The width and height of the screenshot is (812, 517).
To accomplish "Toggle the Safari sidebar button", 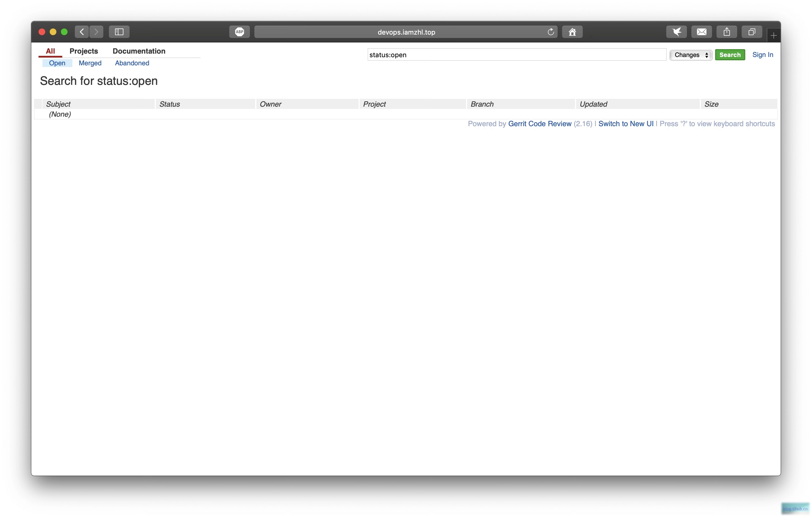I will [119, 32].
